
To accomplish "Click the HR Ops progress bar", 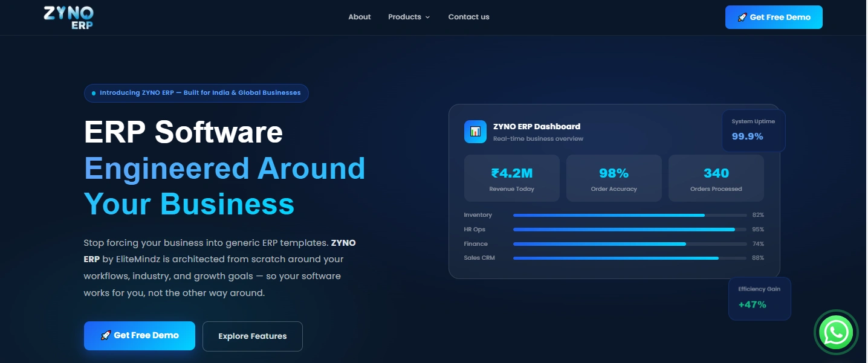I will click(x=630, y=230).
